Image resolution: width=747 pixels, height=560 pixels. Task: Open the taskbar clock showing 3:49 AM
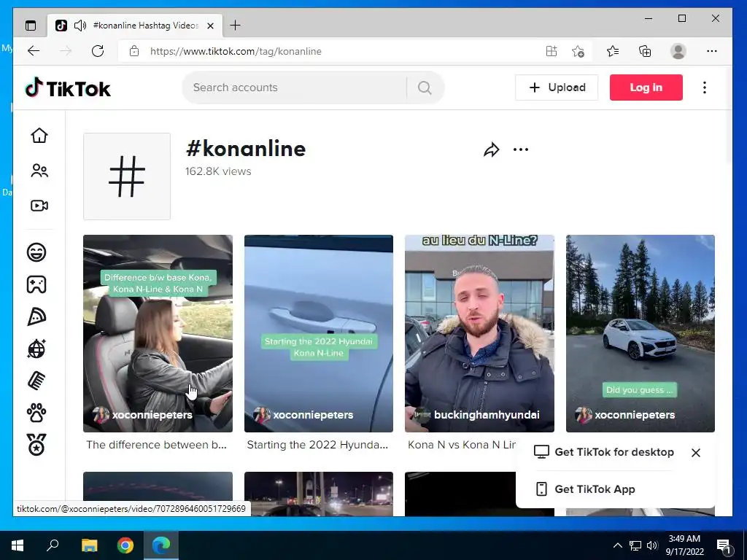point(684,545)
